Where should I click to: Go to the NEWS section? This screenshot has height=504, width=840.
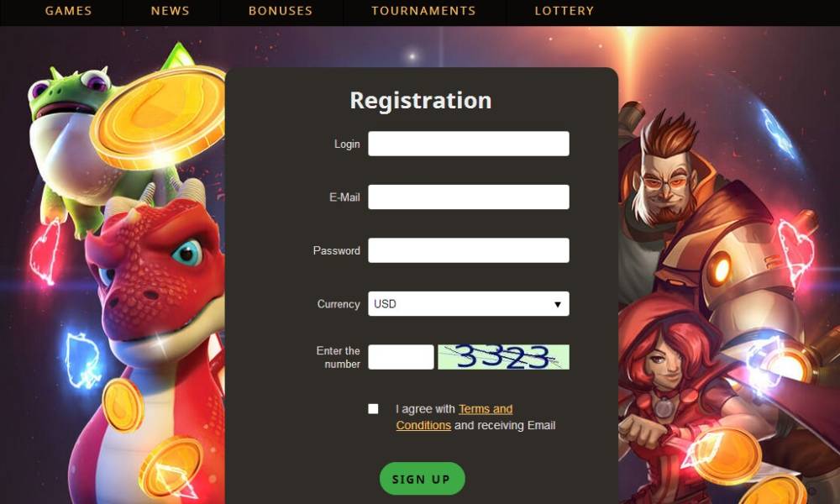(x=170, y=11)
